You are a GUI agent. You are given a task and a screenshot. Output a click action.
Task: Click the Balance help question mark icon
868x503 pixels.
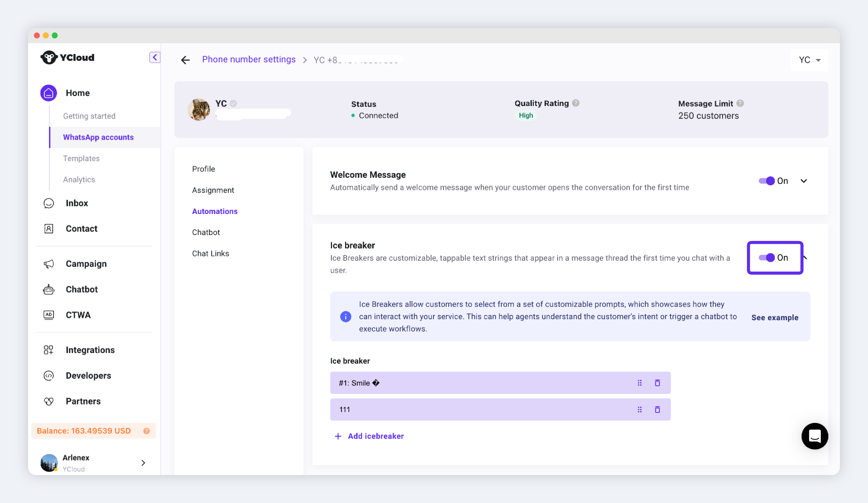coord(146,431)
